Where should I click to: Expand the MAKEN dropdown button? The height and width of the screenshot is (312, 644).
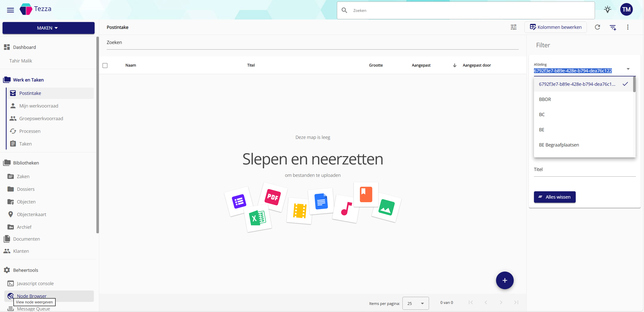pos(48,28)
